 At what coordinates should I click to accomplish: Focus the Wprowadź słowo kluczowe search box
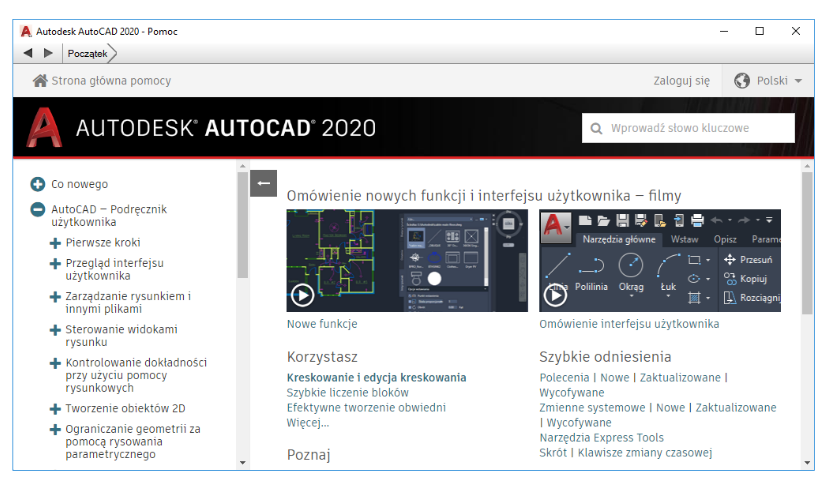[x=688, y=128]
